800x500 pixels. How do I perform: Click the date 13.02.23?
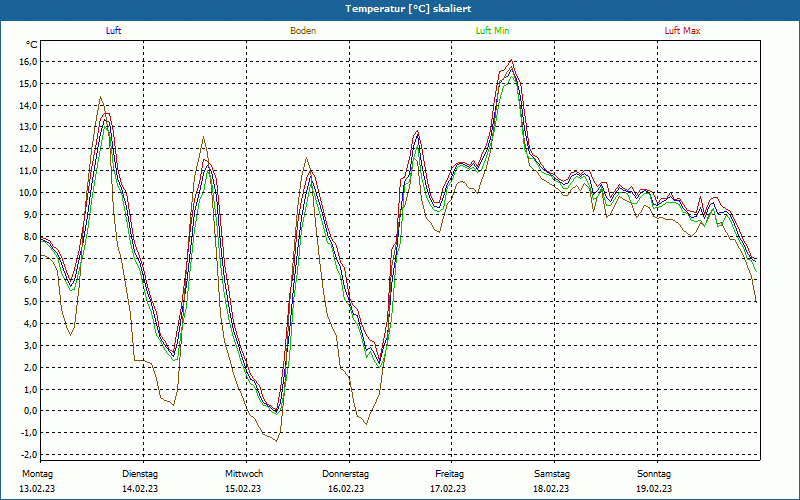(37, 489)
